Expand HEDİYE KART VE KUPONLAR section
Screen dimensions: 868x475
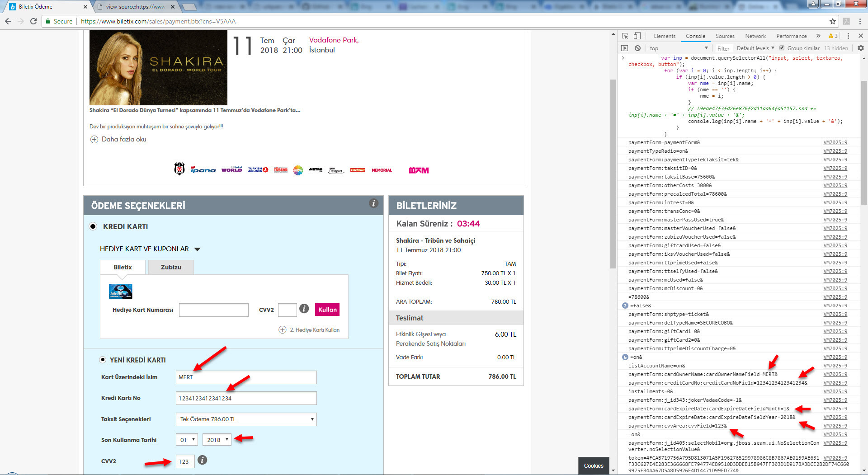[150, 249]
